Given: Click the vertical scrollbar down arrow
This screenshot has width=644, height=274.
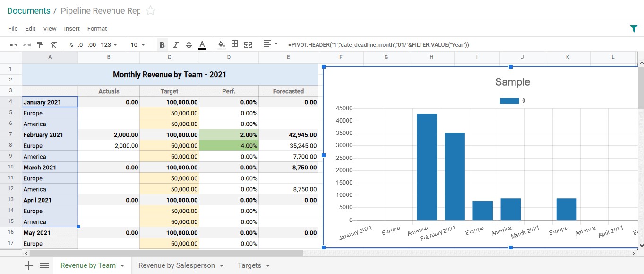Looking at the screenshot, I should pyautogui.click(x=641, y=246).
